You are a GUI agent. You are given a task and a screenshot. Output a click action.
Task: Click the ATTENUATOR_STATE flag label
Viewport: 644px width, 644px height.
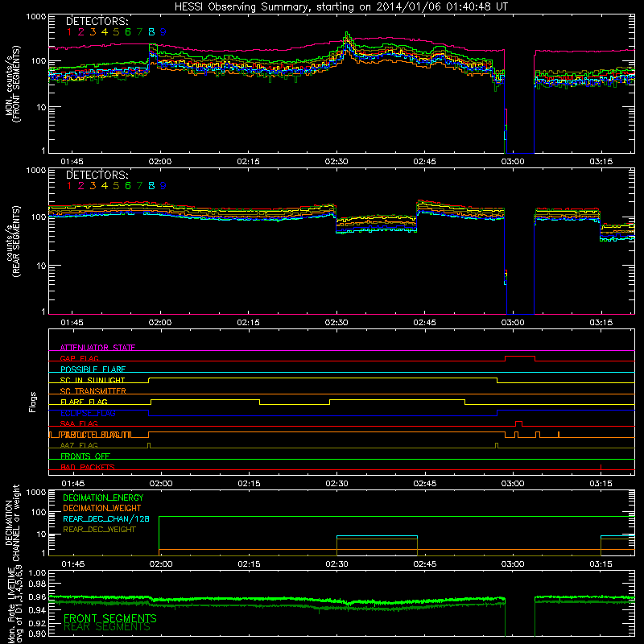coord(97,348)
